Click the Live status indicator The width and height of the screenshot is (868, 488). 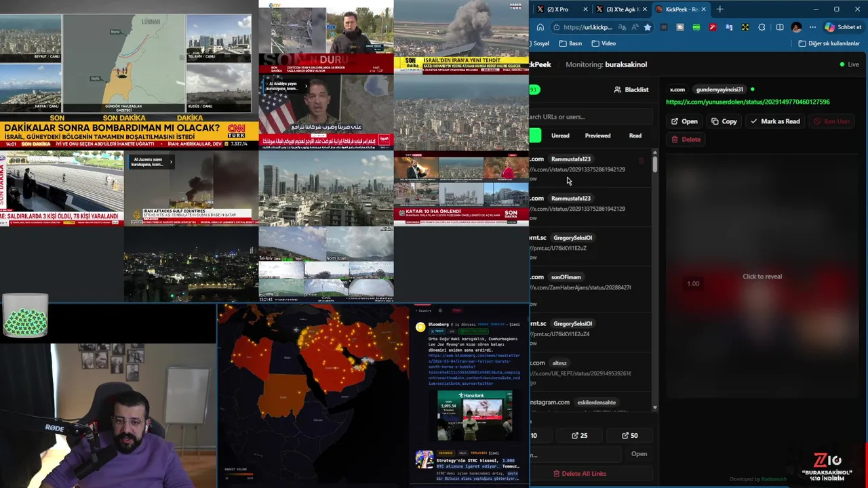coord(849,64)
